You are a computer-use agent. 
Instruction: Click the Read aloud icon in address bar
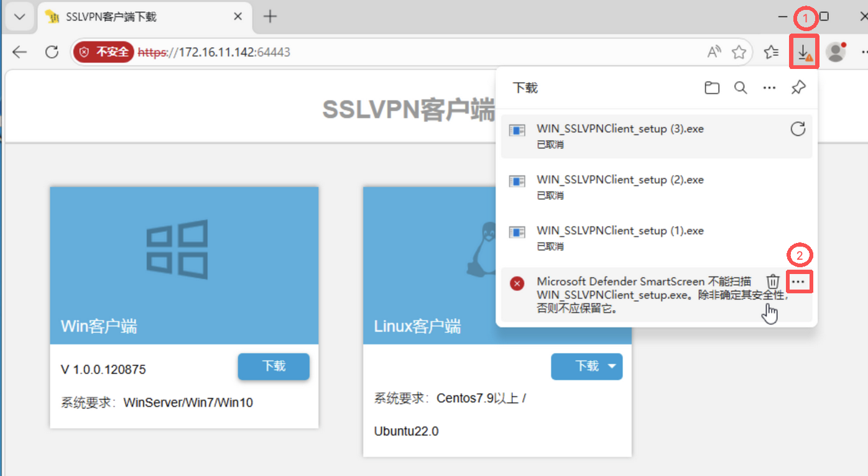click(x=714, y=52)
